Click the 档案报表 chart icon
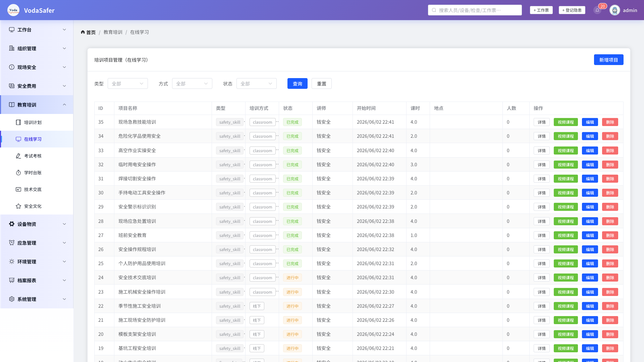Viewport: 644px width, 362px height. (12, 280)
